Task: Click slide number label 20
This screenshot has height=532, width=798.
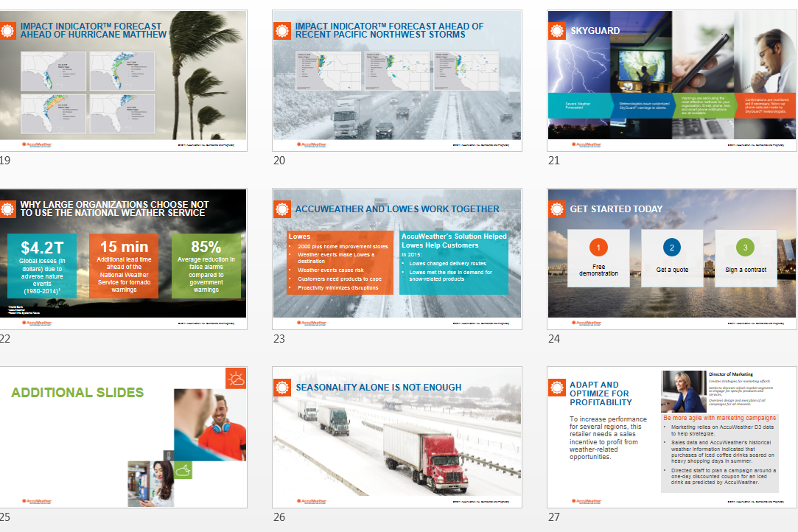Action: click(x=279, y=161)
